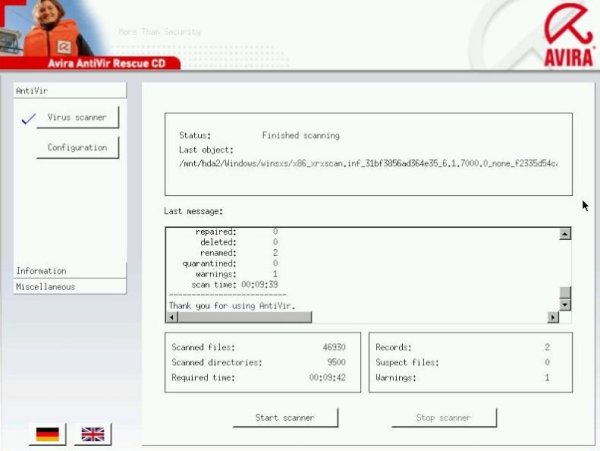Click the checkmark beside Virus scanner

[x=28, y=119]
